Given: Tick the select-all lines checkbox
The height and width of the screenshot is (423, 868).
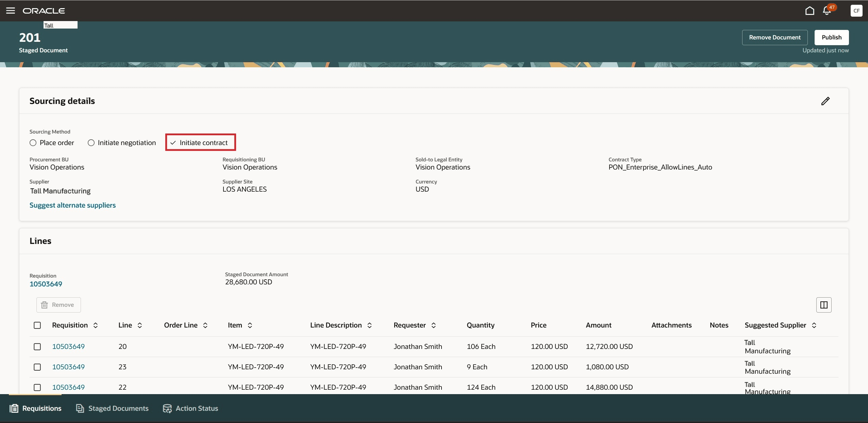Looking at the screenshot, I should click(x=37, y=325).
